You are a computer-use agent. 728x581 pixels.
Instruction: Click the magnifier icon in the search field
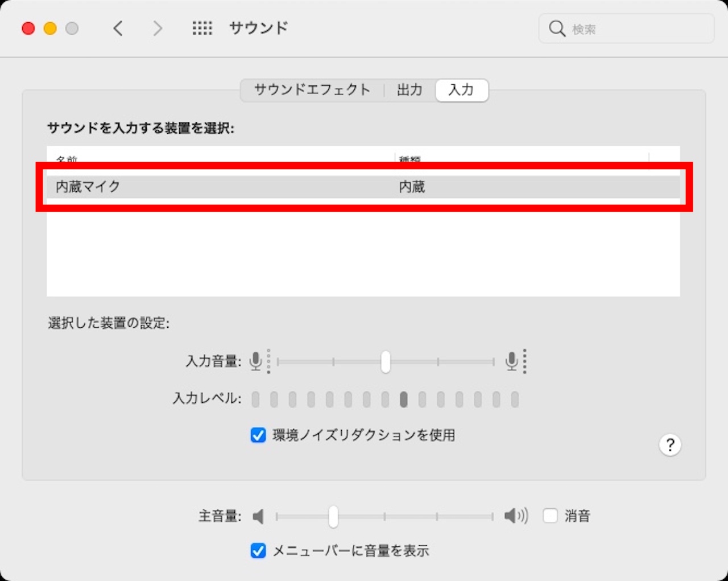pos(557,28)
